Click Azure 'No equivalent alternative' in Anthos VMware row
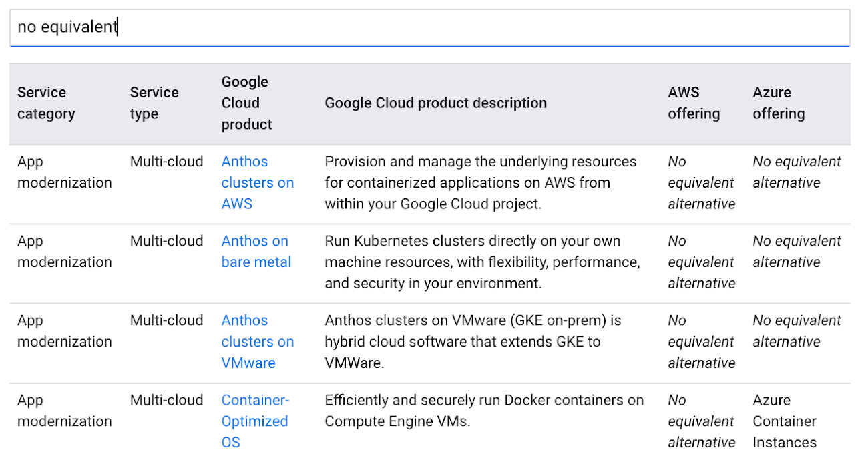The image size is (868, 456). (797, 331)
